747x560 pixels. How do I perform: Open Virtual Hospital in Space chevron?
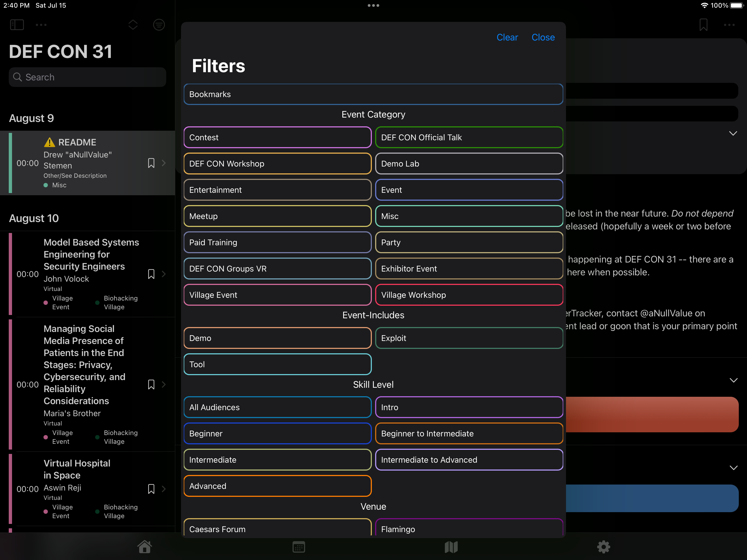164,489
